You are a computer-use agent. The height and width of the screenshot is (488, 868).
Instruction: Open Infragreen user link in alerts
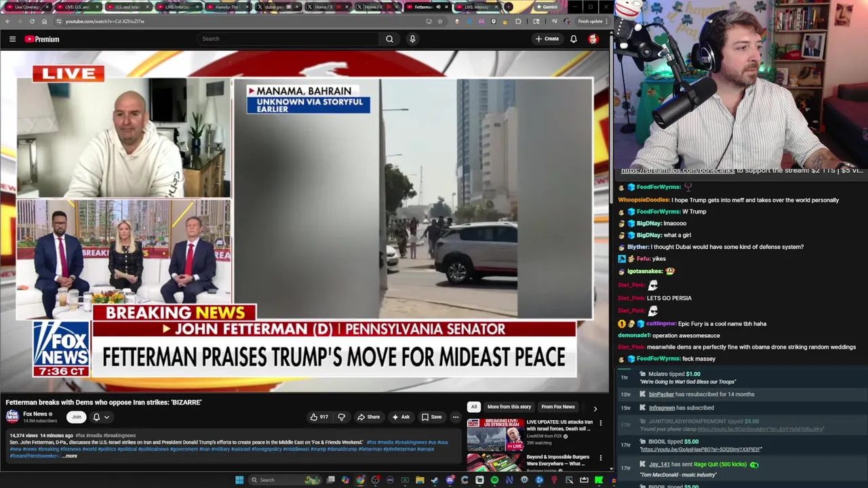point(662,408)
